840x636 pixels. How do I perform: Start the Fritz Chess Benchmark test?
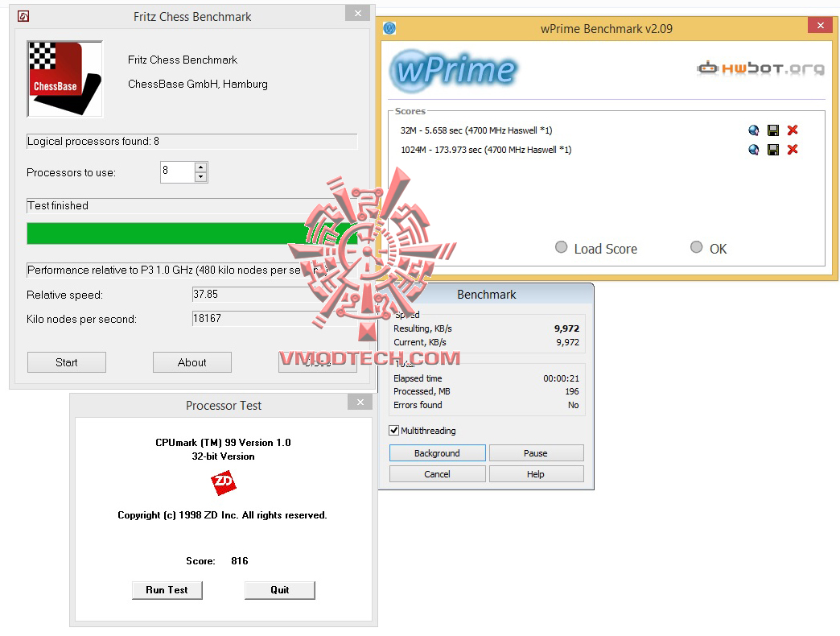[x=67, y=362]
